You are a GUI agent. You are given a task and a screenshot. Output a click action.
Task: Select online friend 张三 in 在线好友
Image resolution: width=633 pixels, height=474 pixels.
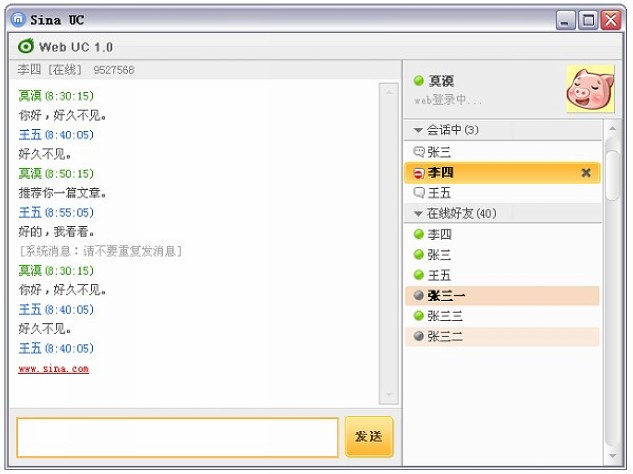point(503,255)
